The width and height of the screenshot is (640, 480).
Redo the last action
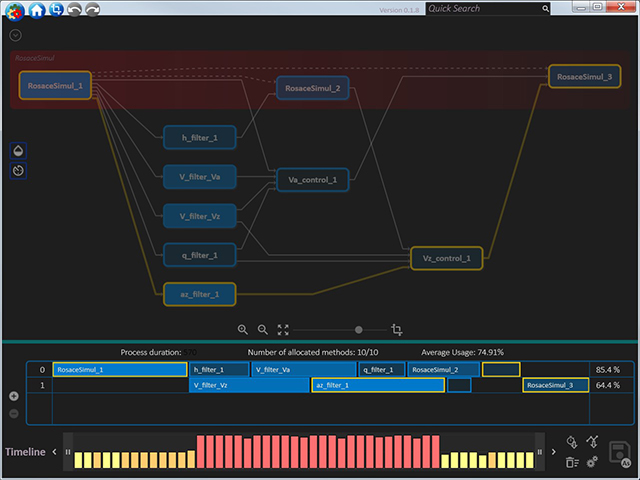point(93,9)
